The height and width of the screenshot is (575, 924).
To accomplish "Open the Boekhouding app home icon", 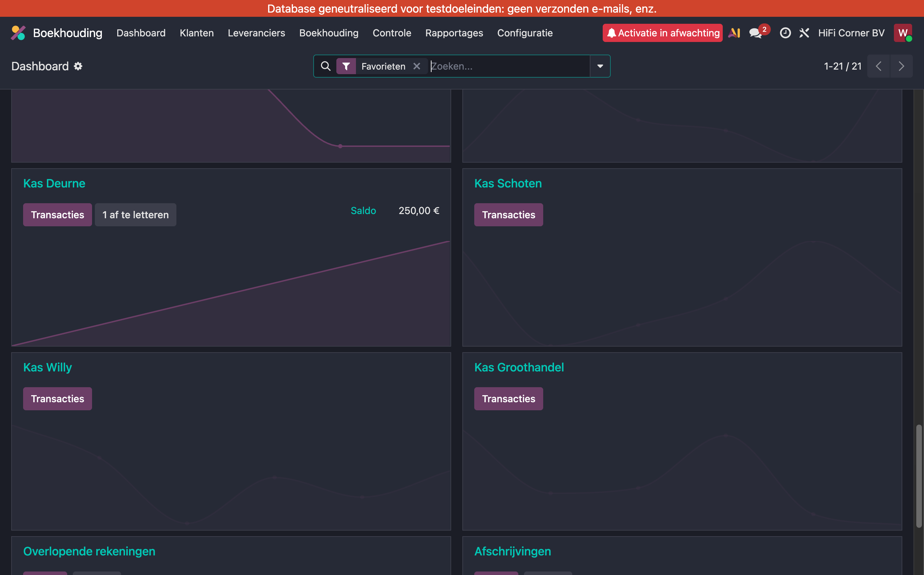I will click(18, 33).
